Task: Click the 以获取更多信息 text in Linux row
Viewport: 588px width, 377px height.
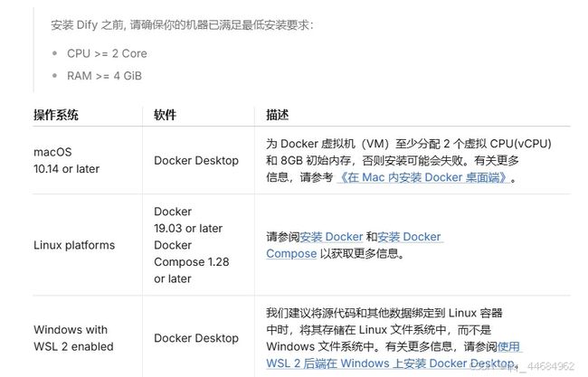Action: coord(362,254)
